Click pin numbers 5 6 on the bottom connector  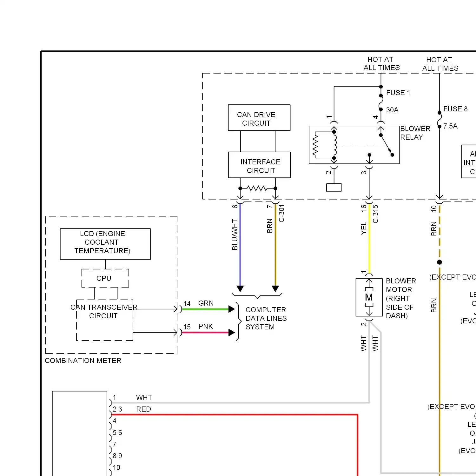117,433
